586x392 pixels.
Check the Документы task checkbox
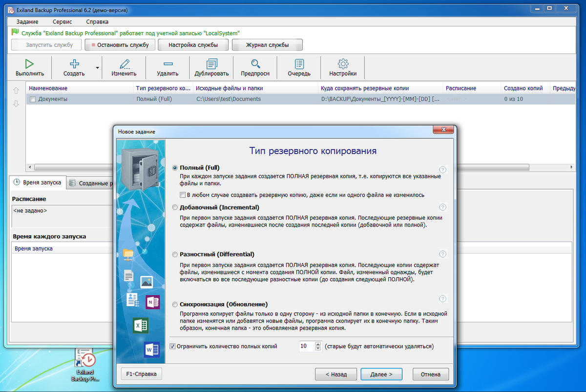tap(33, 99)
